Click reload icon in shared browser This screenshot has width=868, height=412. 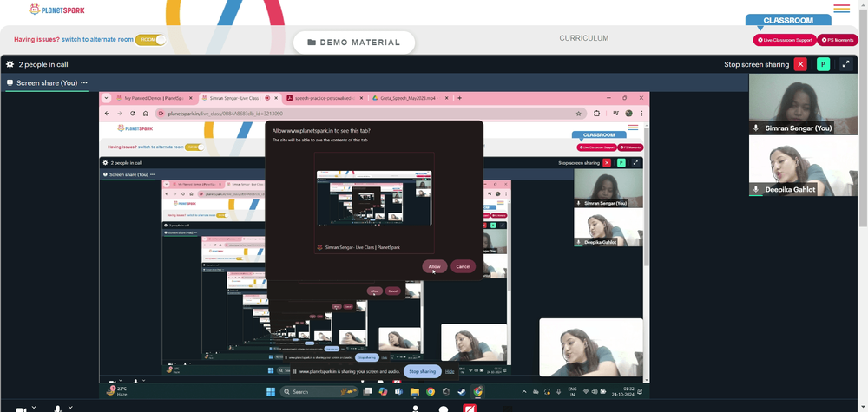coord(132,114)
